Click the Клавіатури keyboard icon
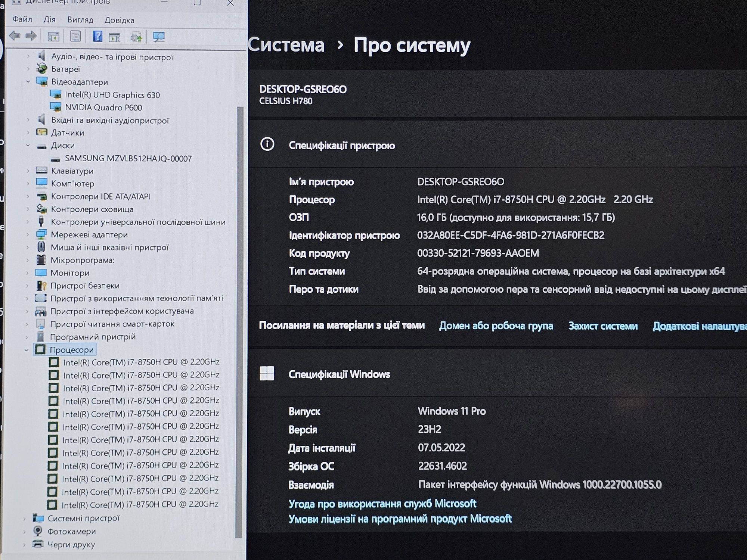The image size is (747, 560). [x=41, y=171]
